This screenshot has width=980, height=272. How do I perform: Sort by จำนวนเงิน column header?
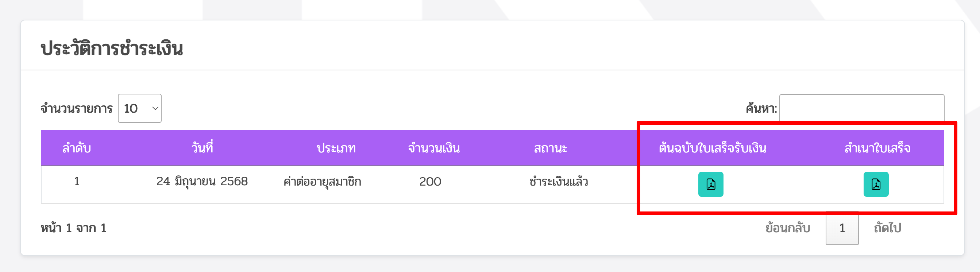[434, 148]
